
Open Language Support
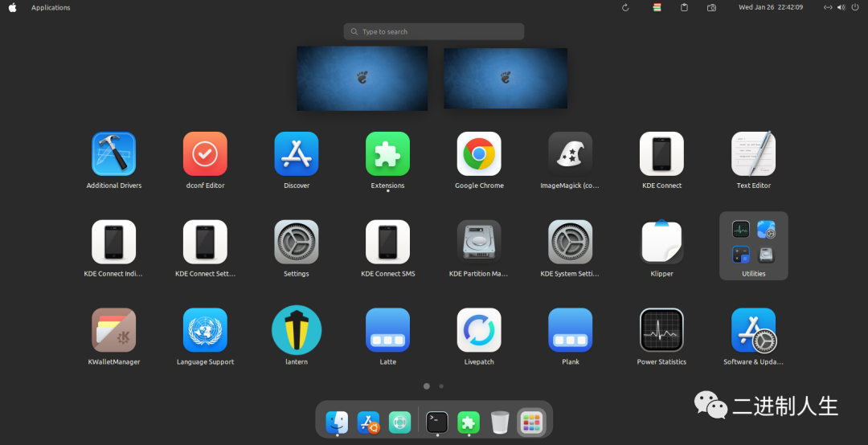[x=205, y=330]
